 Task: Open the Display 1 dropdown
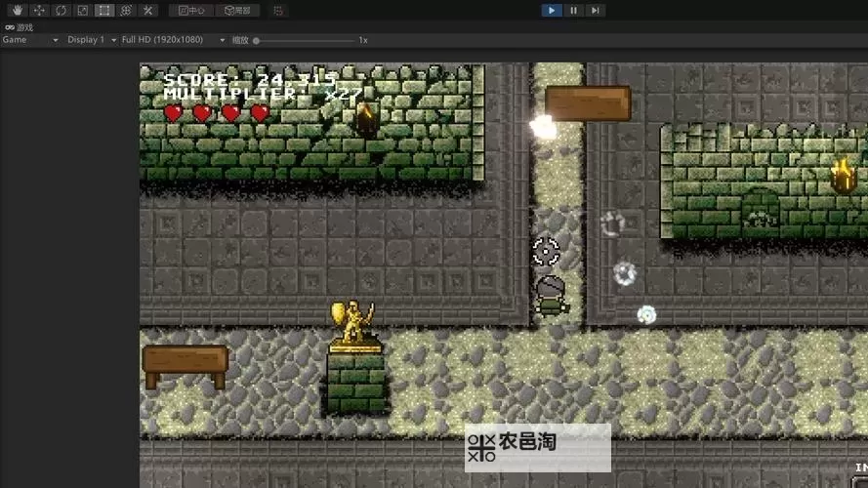92,40
